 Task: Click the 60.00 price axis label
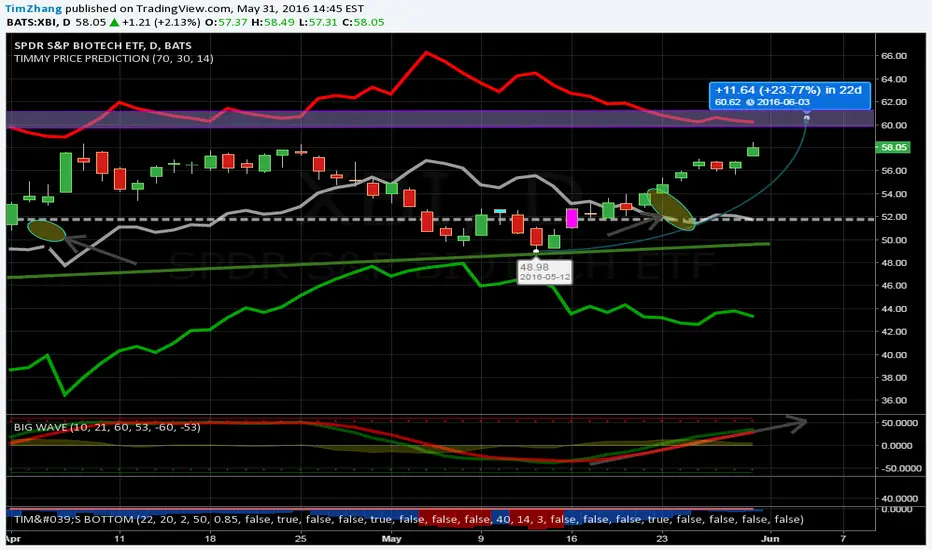tap(893, 125)
